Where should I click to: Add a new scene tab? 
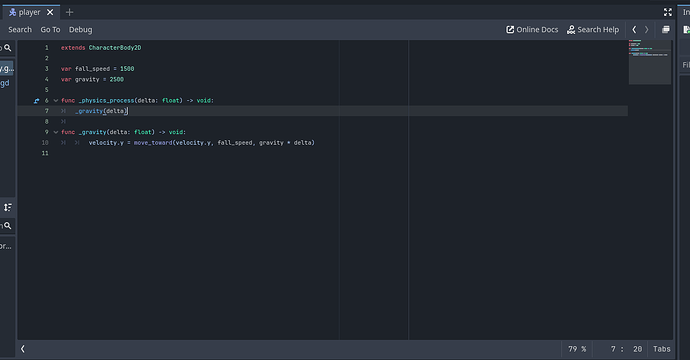tap(69, 12)
